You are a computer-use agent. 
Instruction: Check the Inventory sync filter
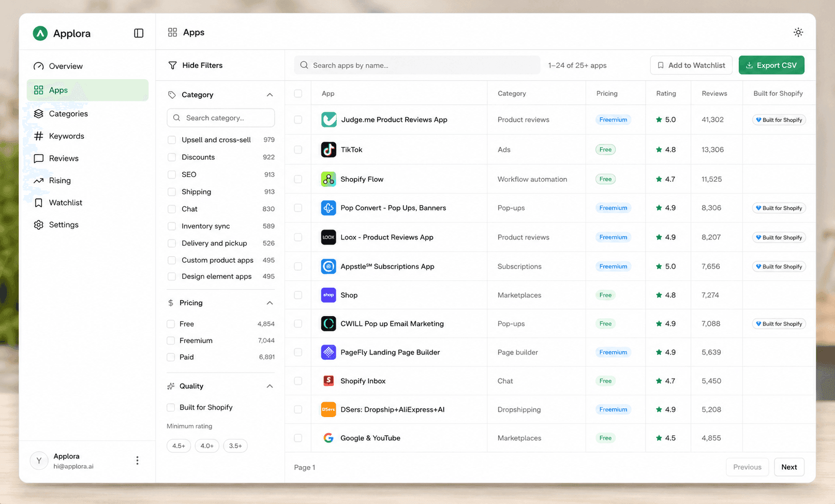172,226
